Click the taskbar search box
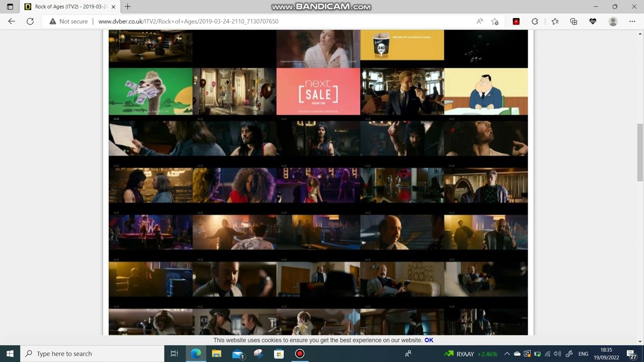The width and height of the screenshot is (644, 362). click(x=92, y=353)
